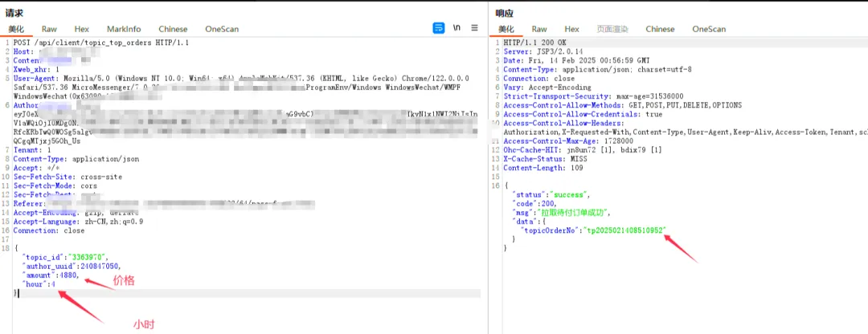The image size is (868, 334).
Task: Click the Content-Length: 109 header
Action: pyautogui.click(x=542, y=168)
